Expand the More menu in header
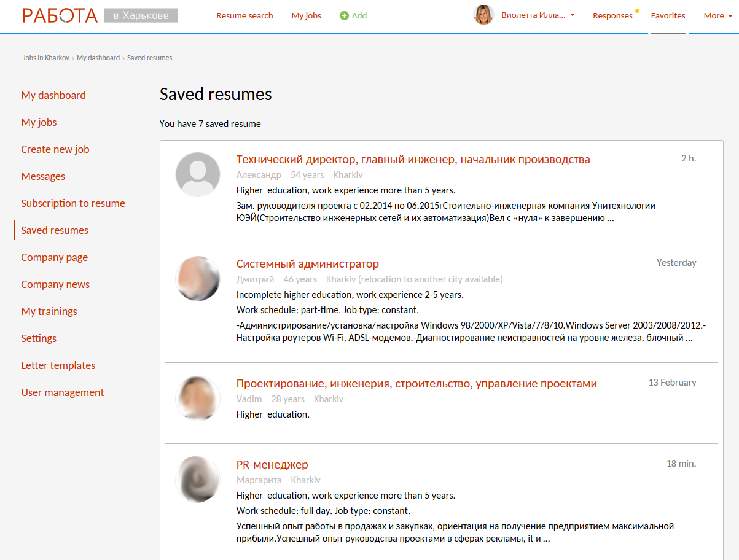Screen dimensions: 739x560 [717, 16]
